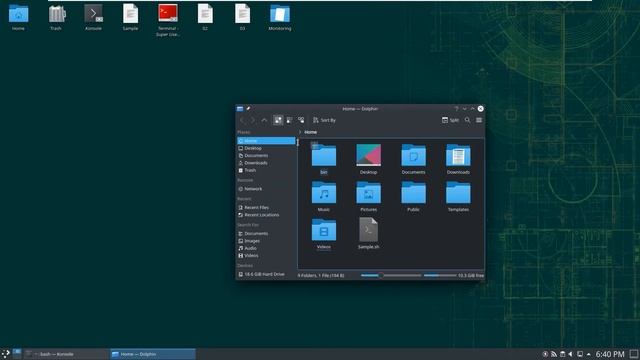Toggle Split view in Dolphin
640x360 pixels.
tap(450, 120)
